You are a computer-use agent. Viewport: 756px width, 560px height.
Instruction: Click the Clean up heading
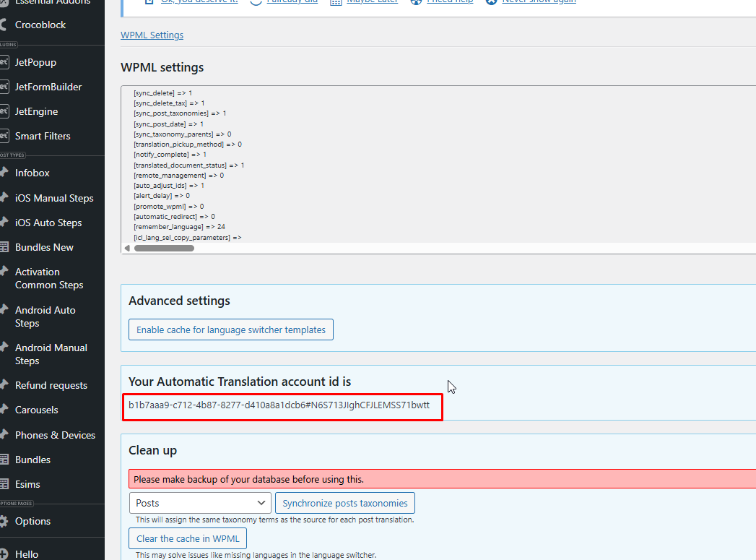[153, 450]
